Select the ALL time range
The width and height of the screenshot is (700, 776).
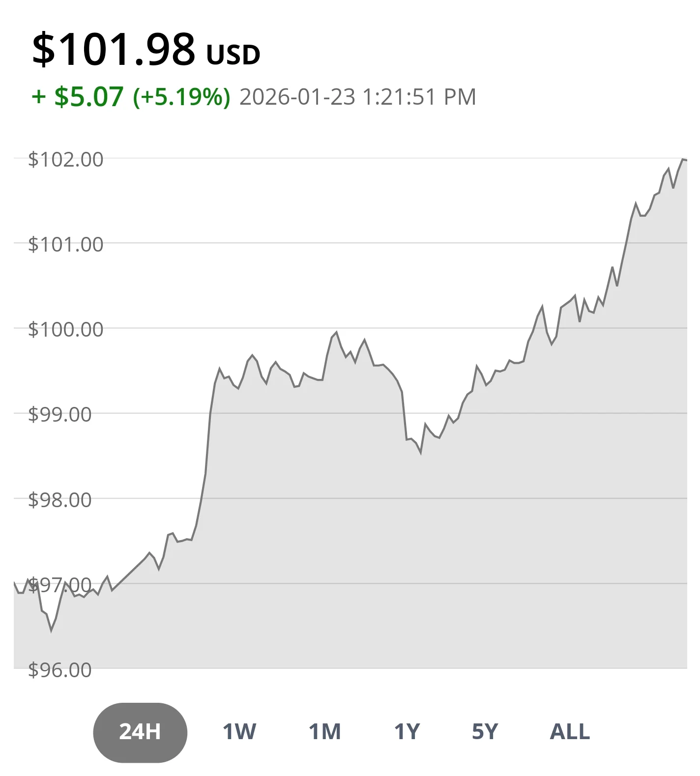point(570,732)
